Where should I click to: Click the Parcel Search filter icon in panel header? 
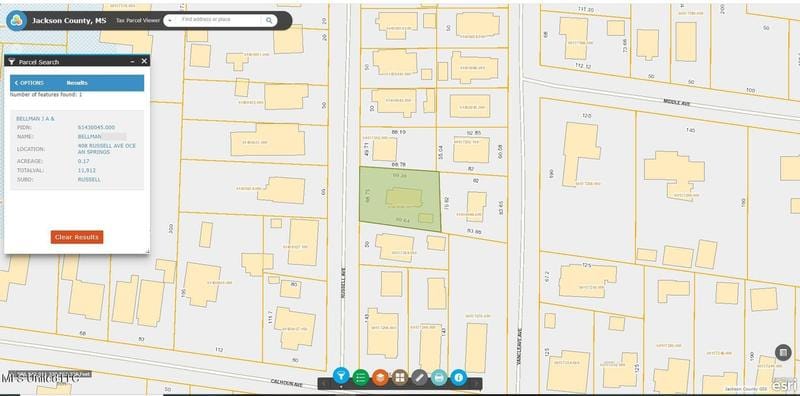click(12, 61)
